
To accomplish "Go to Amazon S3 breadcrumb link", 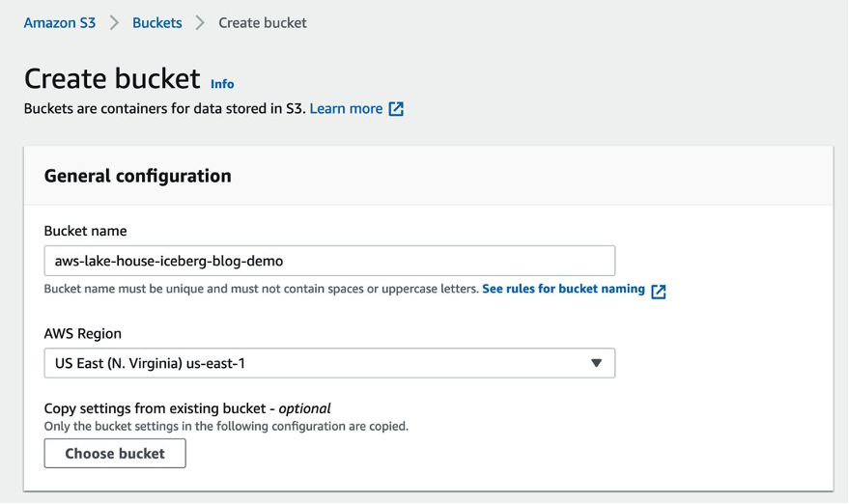I will click(60, 23).
